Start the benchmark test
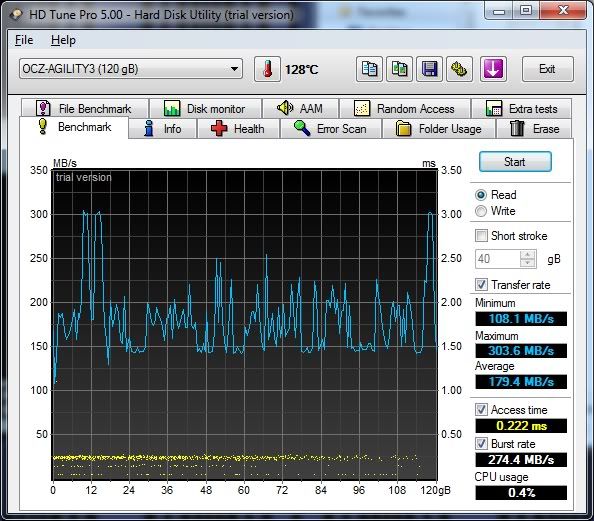Viewport: 594px width, 521px height. pyautogui.click(x=515, y=162)
